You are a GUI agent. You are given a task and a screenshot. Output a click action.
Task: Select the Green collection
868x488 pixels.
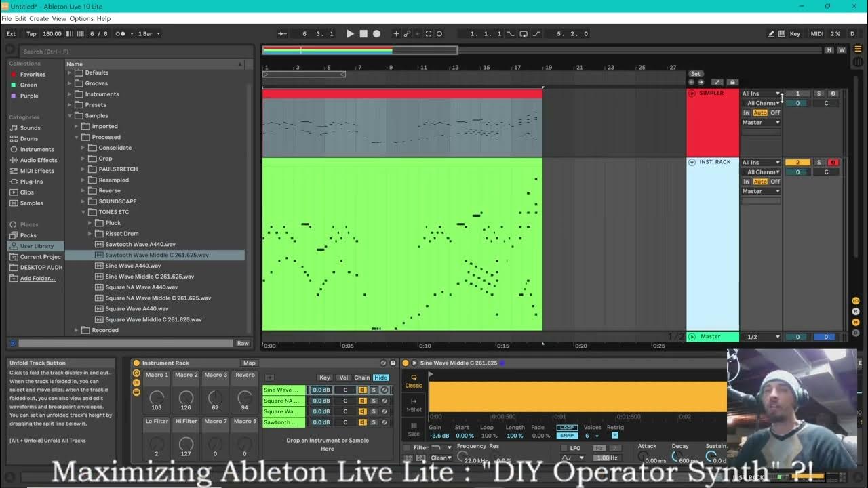[x=28, y=85]
